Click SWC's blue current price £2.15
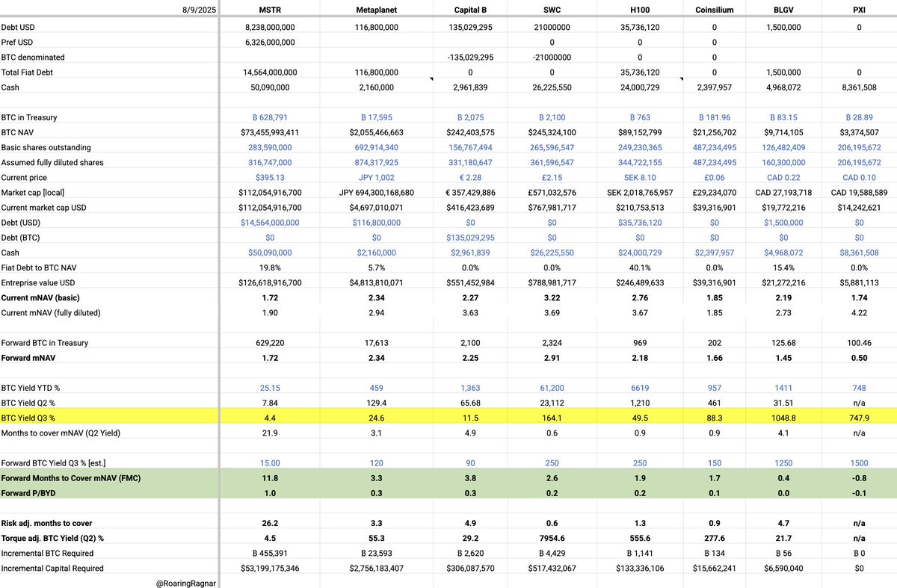Screen dimensions: 897x588 coord(552,177)
